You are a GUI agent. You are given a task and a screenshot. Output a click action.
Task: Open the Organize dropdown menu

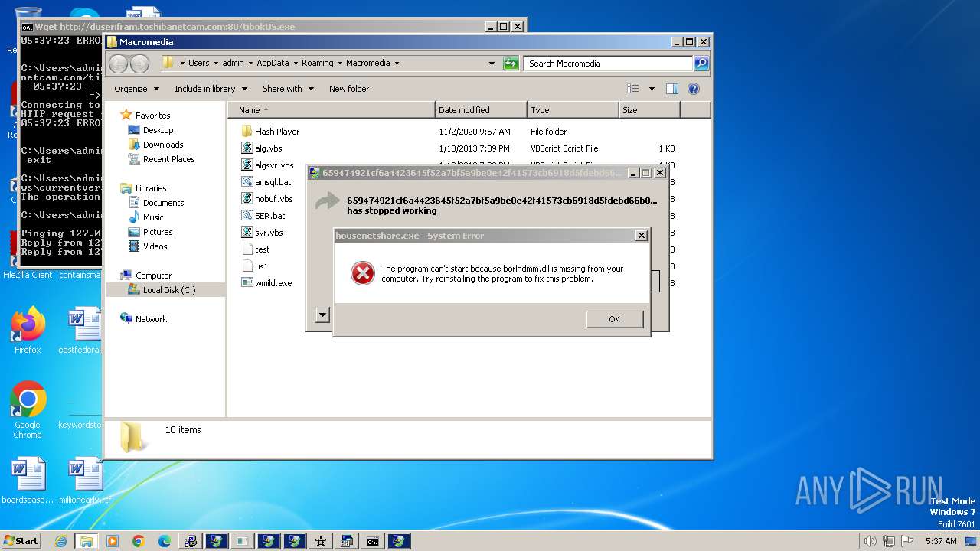[x=136, y=89]
